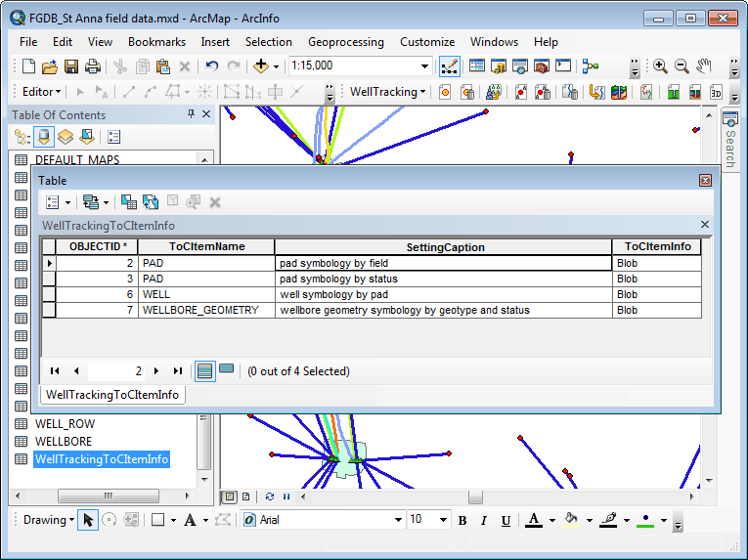Open the Drawing dropdown menu
The image size is (748, 560).
[49, 520]
